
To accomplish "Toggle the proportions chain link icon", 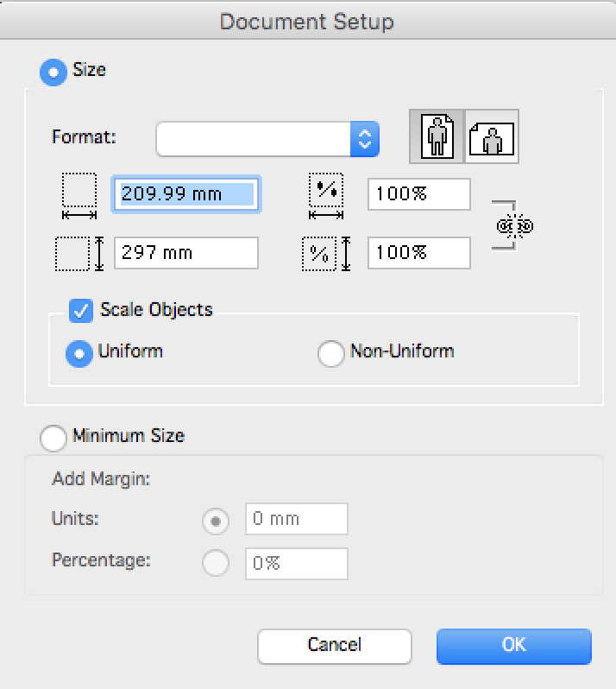I will (x=514, y=226).
